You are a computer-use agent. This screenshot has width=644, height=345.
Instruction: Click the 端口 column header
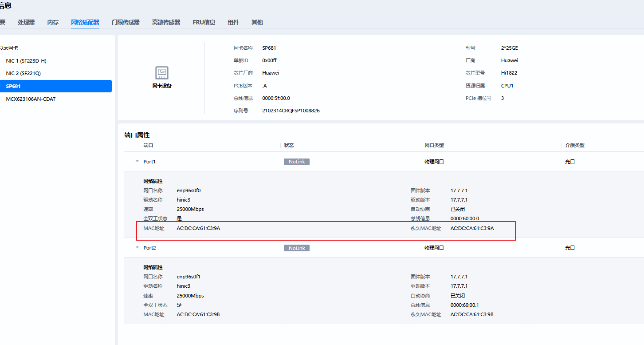coord(148,145)
